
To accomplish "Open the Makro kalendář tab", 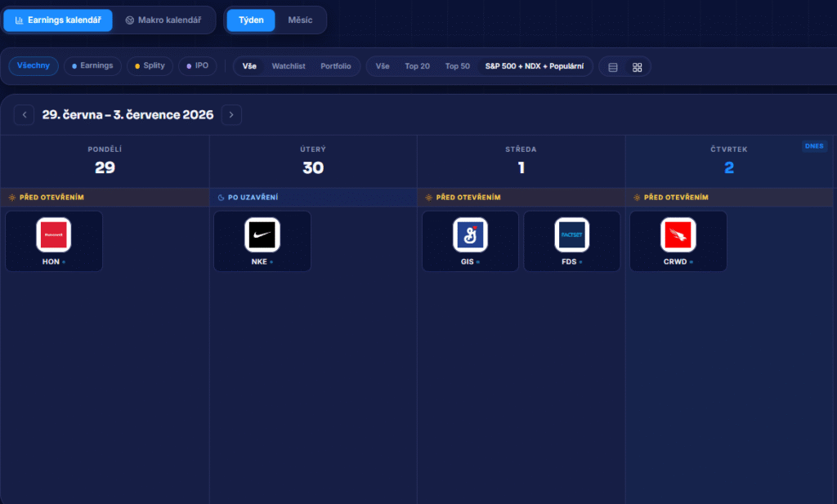I will click(163, 20).
